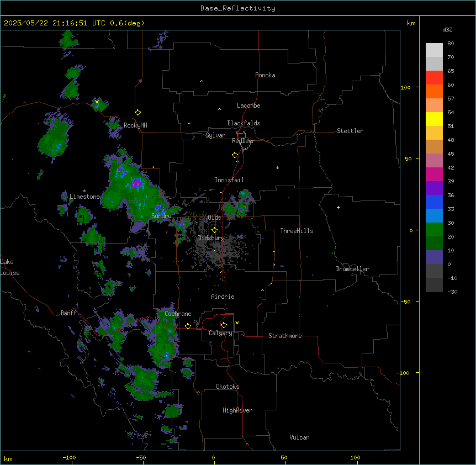This screenshot has width=476, height=465.
Task: Click the RockyMH label
Action: coord(135,125)
